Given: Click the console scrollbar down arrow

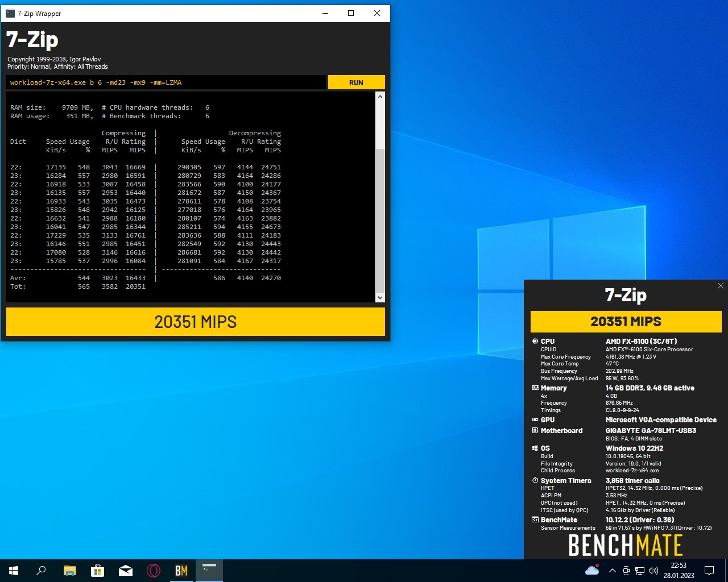Looking at the screenshot, I should point(380,297).
